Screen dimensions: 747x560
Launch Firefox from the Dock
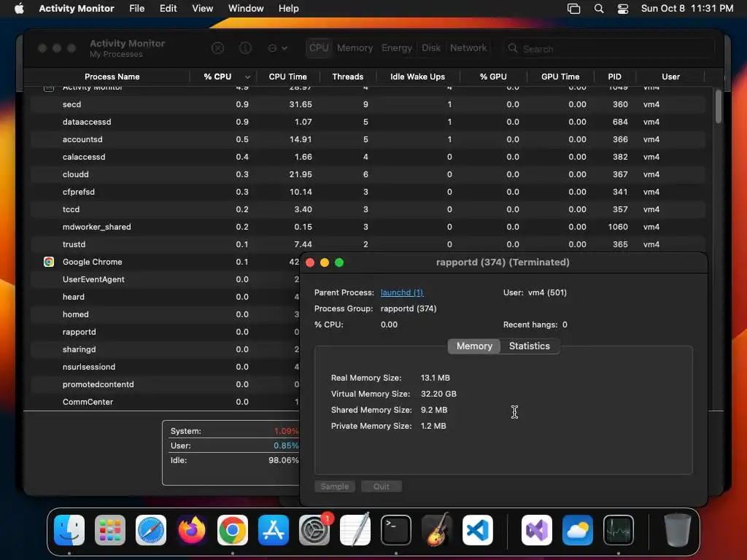(x=192, y=530)
